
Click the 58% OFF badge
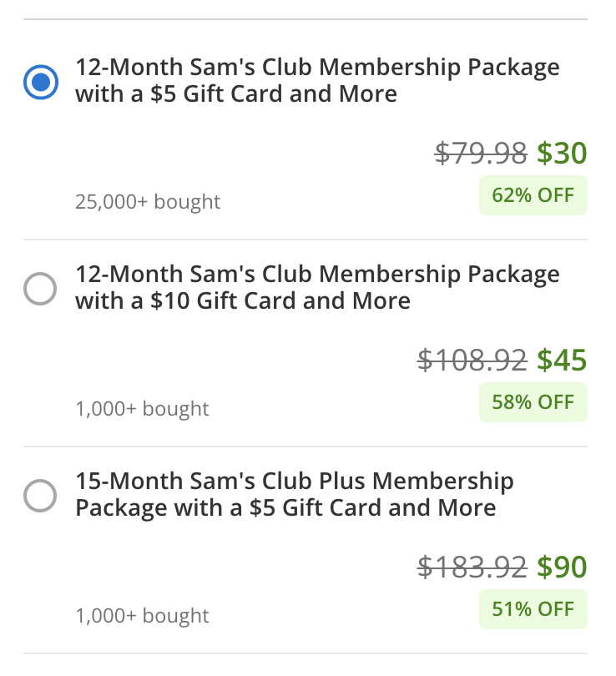pos(533,402)
